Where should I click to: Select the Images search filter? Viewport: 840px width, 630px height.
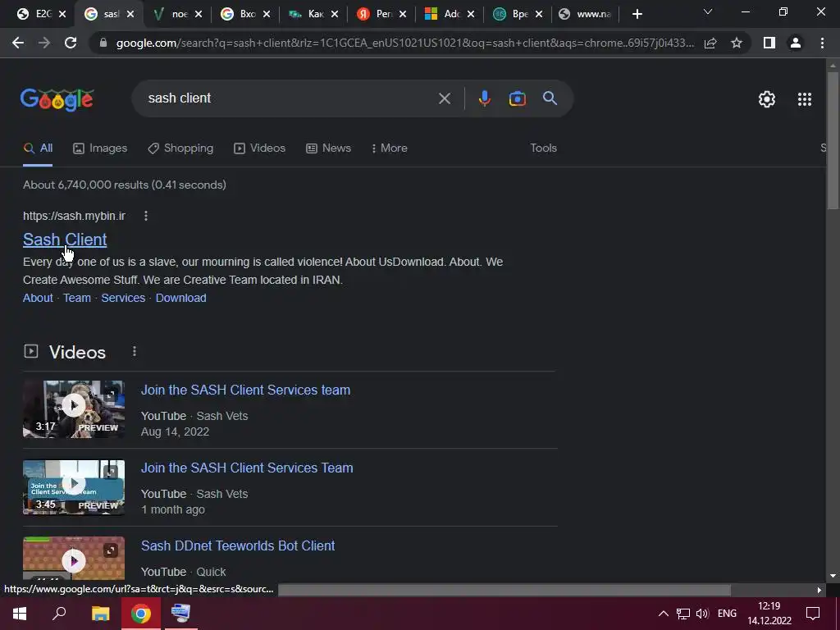(x=100, y=148)
